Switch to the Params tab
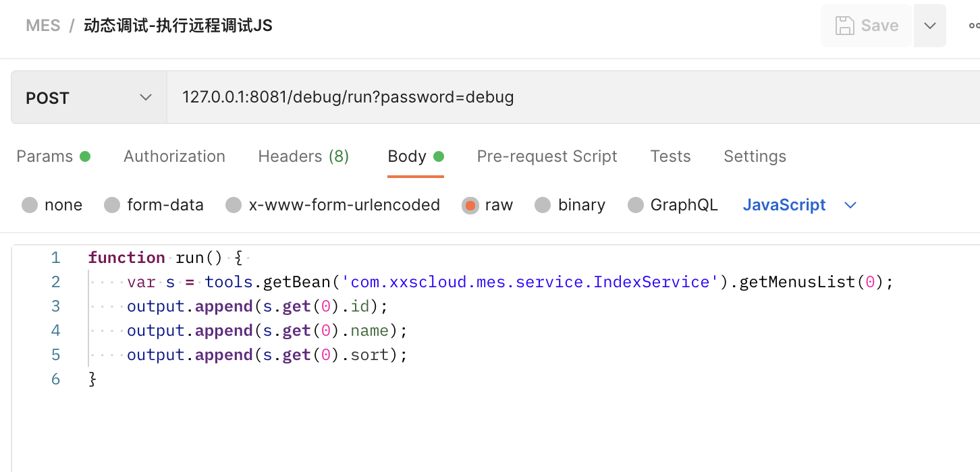 click(x=45, y=156)
